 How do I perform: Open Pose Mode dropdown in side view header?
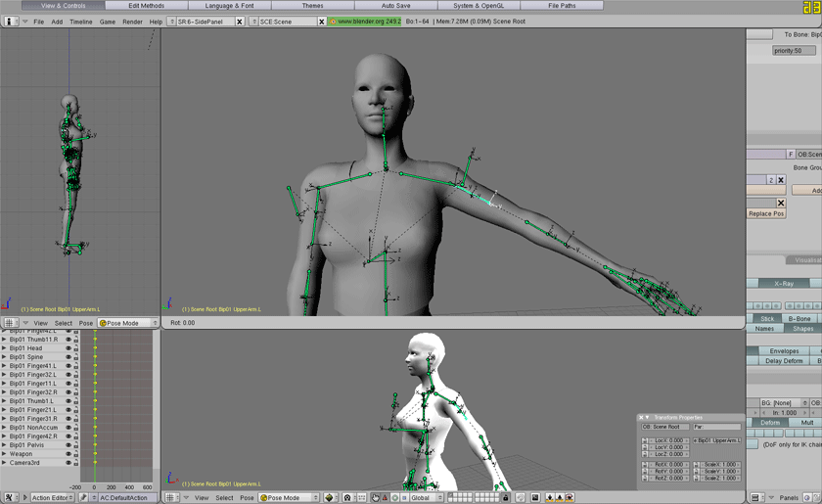tap(128, 323)
